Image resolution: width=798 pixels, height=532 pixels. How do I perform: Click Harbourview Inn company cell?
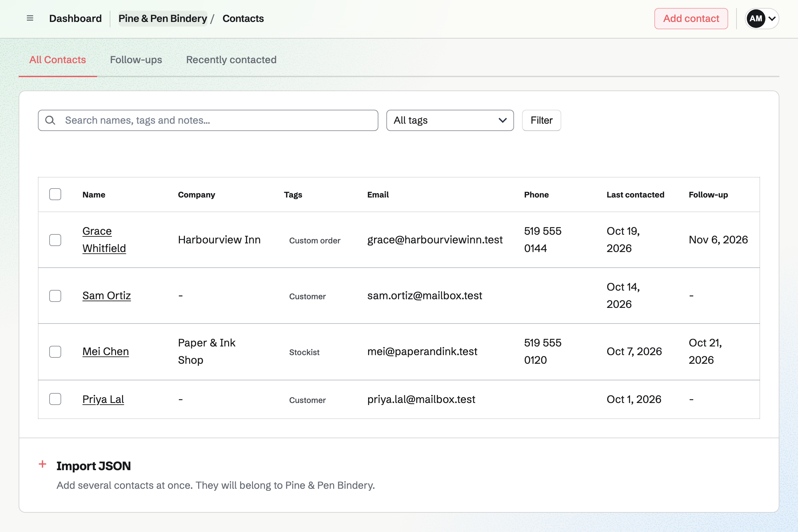point(219,240)
